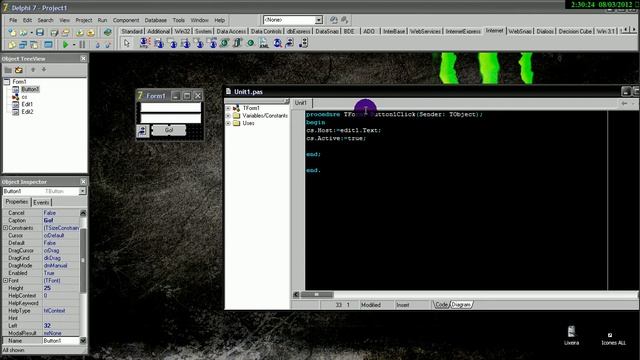Select Edit2 in Object TreeView
Image resolution: width=640 pixels, height=360 pixels.
pyautogui.click(x=27, y=112)
